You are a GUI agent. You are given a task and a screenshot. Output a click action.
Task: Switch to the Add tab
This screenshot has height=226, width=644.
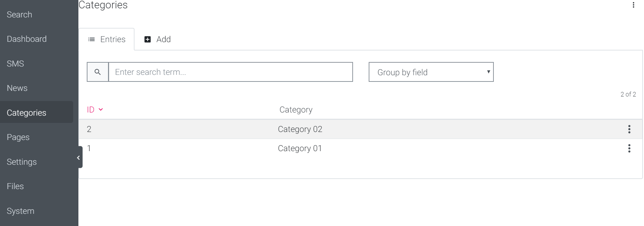click(x=163, y=39)
